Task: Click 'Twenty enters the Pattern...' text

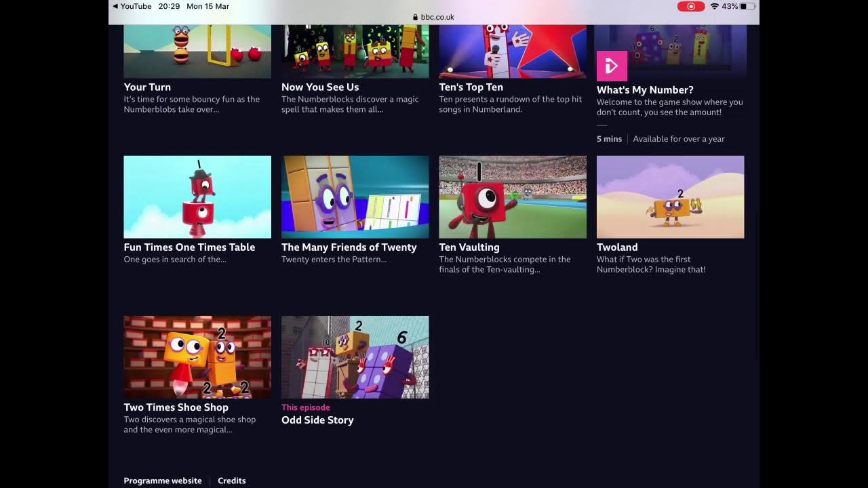Action: pos(334,260)
